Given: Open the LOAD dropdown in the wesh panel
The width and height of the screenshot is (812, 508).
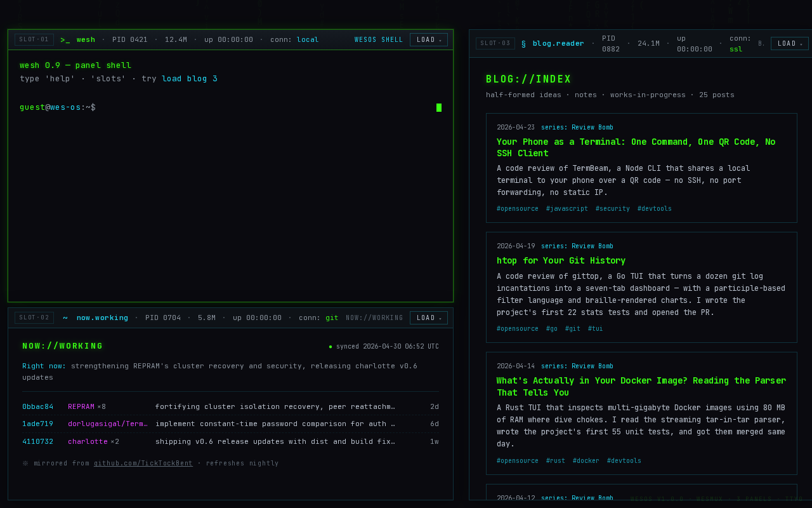Looking at the screenshot, I should [429, 39].
